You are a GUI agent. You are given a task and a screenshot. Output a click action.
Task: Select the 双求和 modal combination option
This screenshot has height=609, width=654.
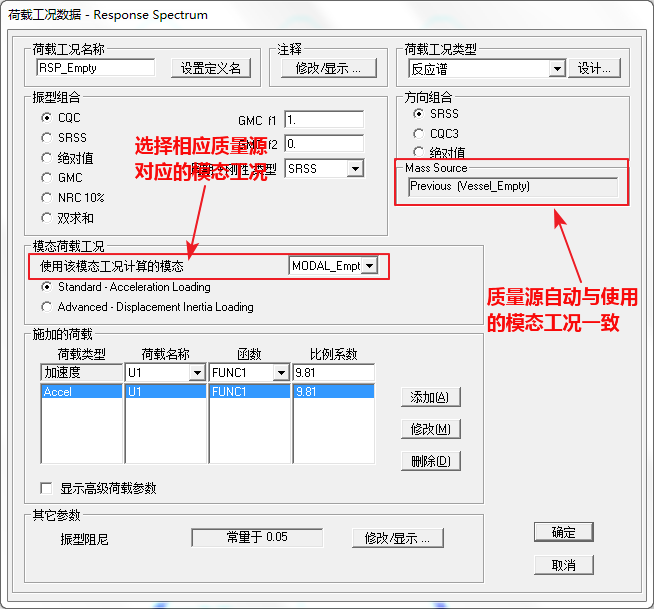[x=47, y=218]
